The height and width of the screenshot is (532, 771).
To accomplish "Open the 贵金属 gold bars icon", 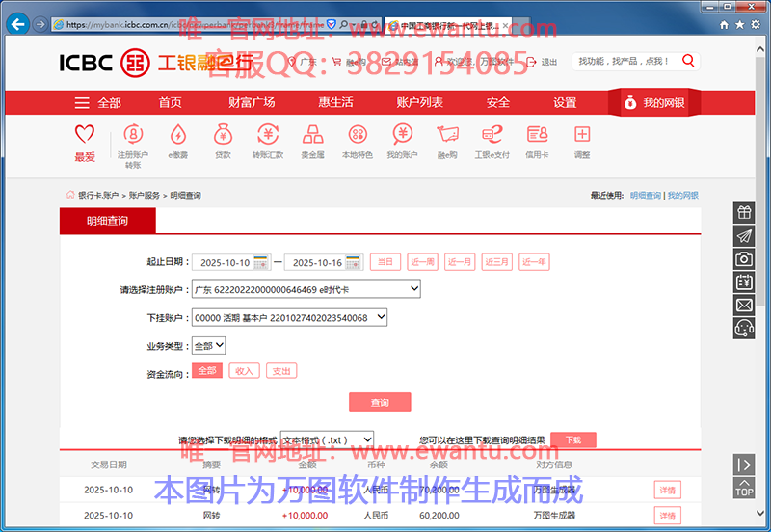I will pyautogui.click(x=312, y=134).
